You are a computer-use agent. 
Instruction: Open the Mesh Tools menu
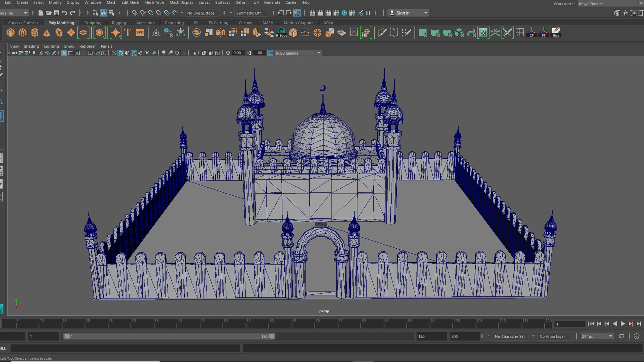tap(154, 3)
